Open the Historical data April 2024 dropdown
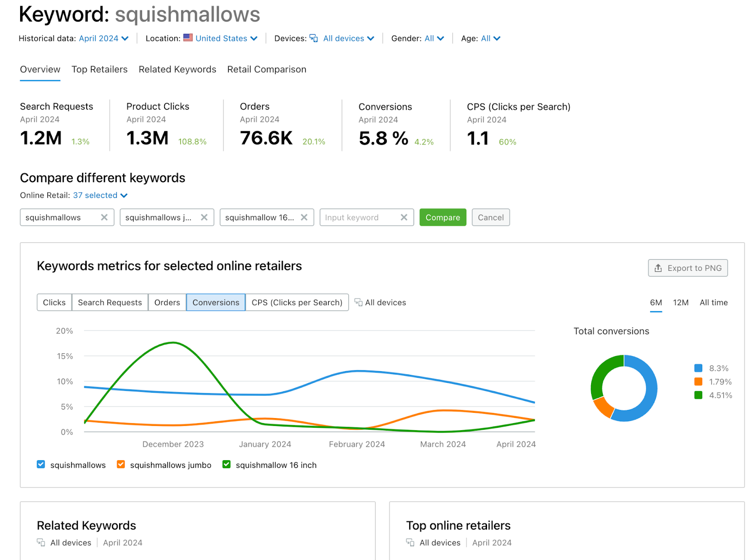Screen dimensions: 750x560 tap(104, 38)
